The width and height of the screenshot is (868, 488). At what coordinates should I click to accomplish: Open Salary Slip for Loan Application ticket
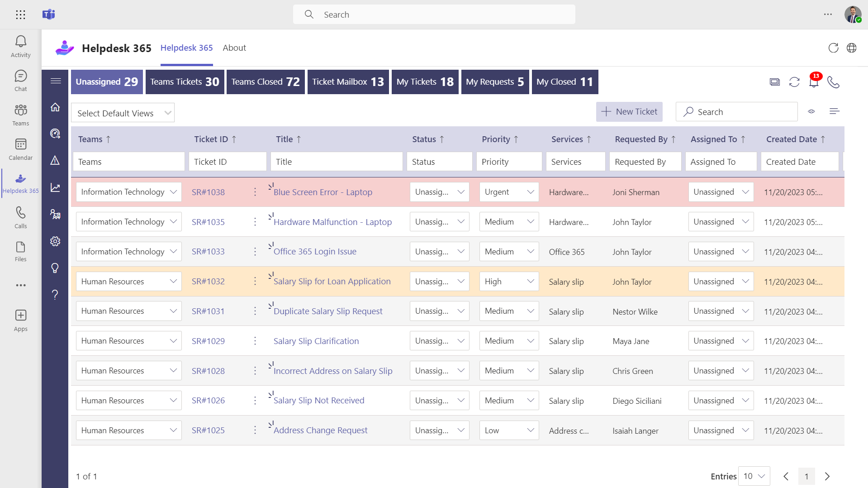pos(332,282)
